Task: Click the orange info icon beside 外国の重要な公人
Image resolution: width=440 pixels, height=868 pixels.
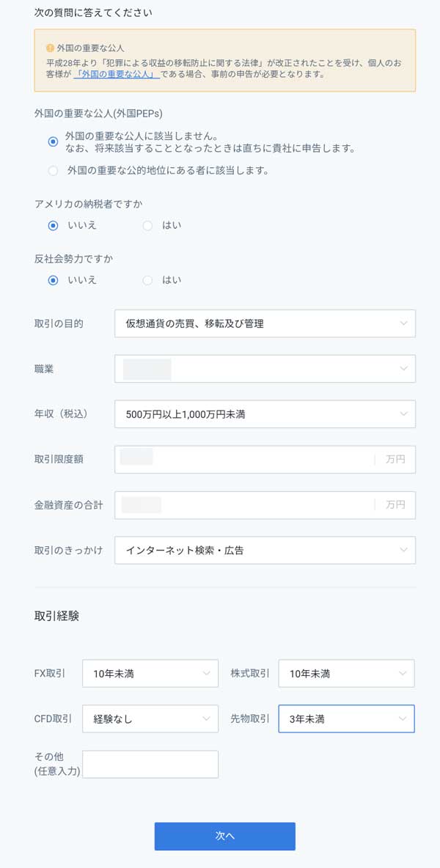Action: click(x=51, y=47)
